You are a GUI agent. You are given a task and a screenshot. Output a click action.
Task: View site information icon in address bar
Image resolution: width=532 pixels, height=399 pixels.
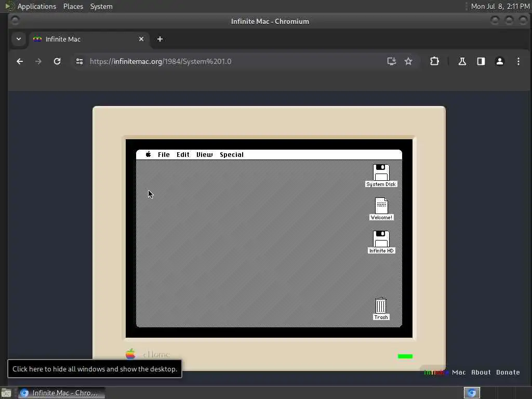pyautogui.click(x=79, y=61)
